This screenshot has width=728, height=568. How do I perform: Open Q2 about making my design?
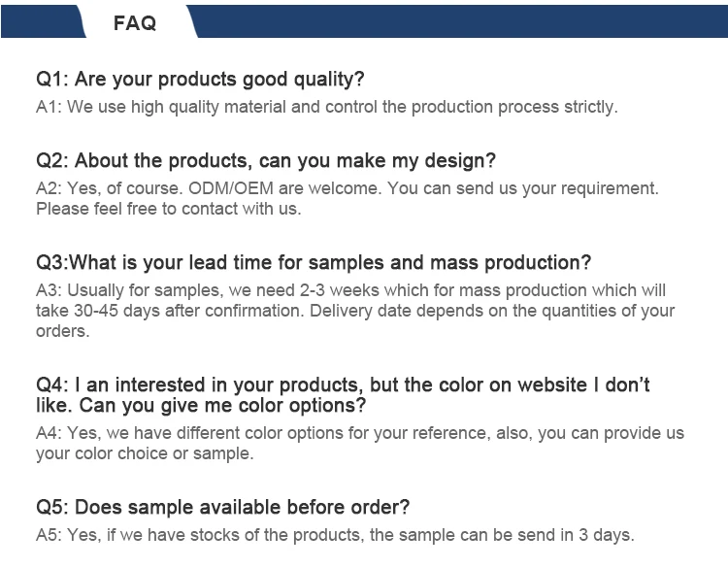[x=266, y=160]
